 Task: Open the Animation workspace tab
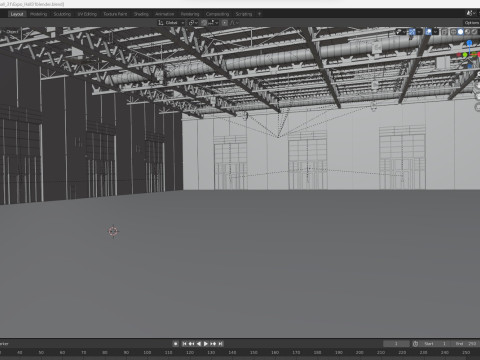point(165,14)
